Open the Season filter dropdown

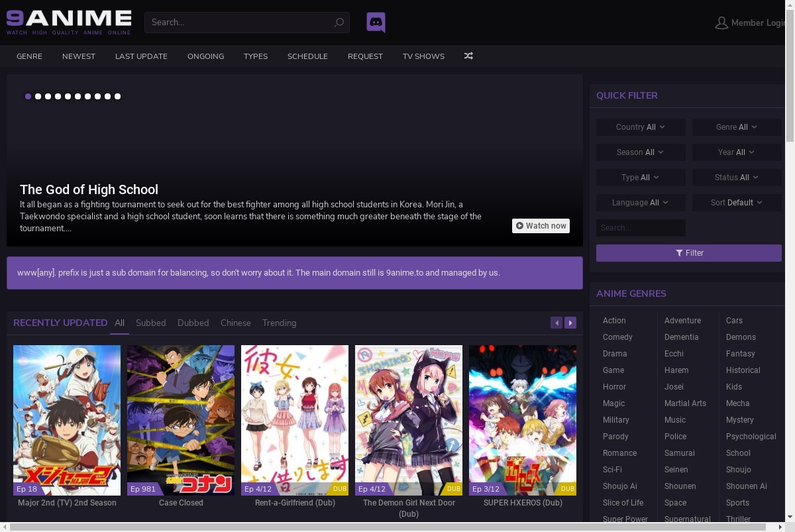point(641,152)
